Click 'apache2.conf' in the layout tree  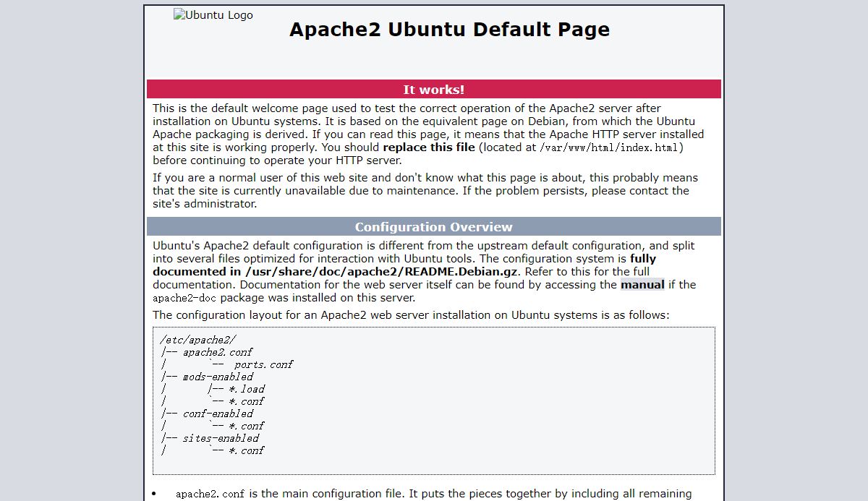pos(218,352)
